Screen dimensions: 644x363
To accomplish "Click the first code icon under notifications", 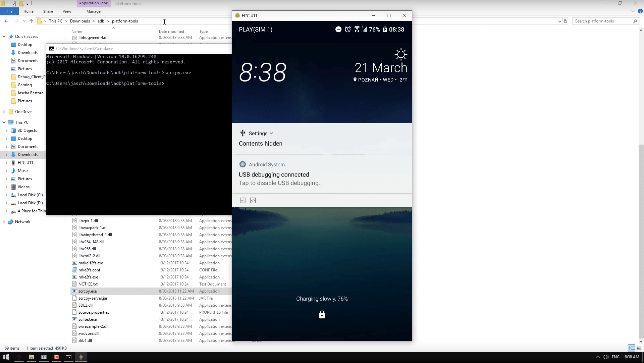I will tap(243, 200).
